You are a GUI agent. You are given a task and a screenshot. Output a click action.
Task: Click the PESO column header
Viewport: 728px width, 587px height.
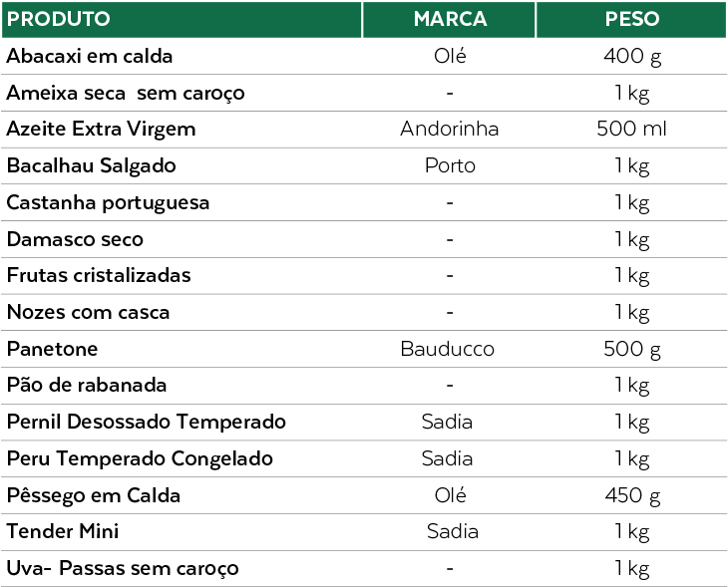pyautogui.click(x=631, y=19)
